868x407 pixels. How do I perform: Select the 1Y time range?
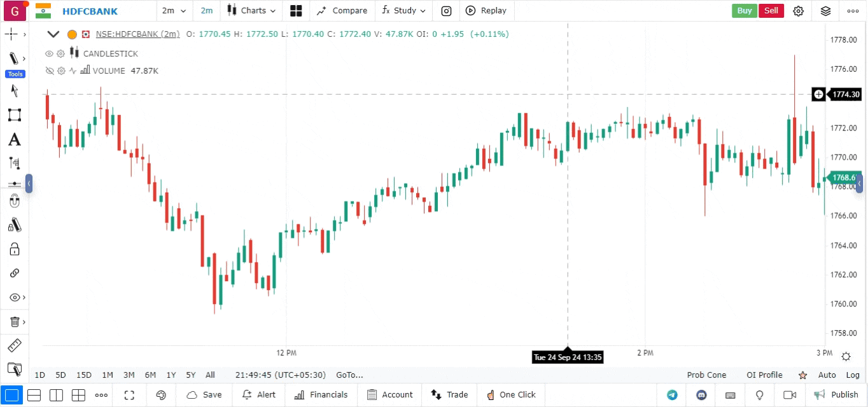pyautogui.click(x=171, y=375)
